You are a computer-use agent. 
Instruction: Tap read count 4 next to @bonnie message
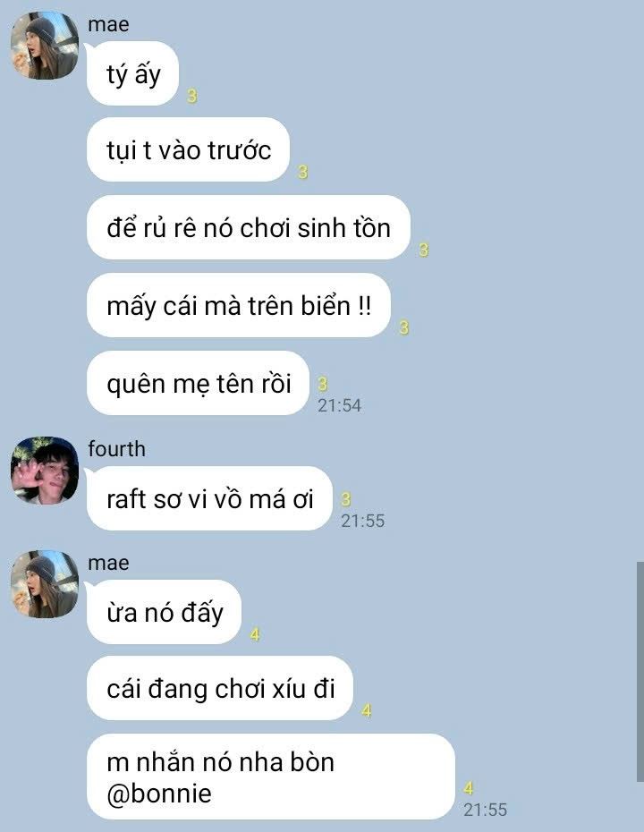469,788
